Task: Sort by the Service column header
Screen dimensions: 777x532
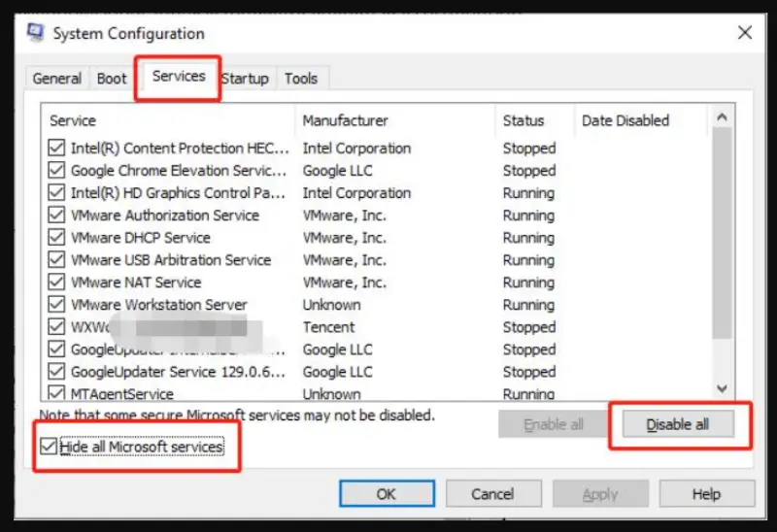Action: click(167, 120)
